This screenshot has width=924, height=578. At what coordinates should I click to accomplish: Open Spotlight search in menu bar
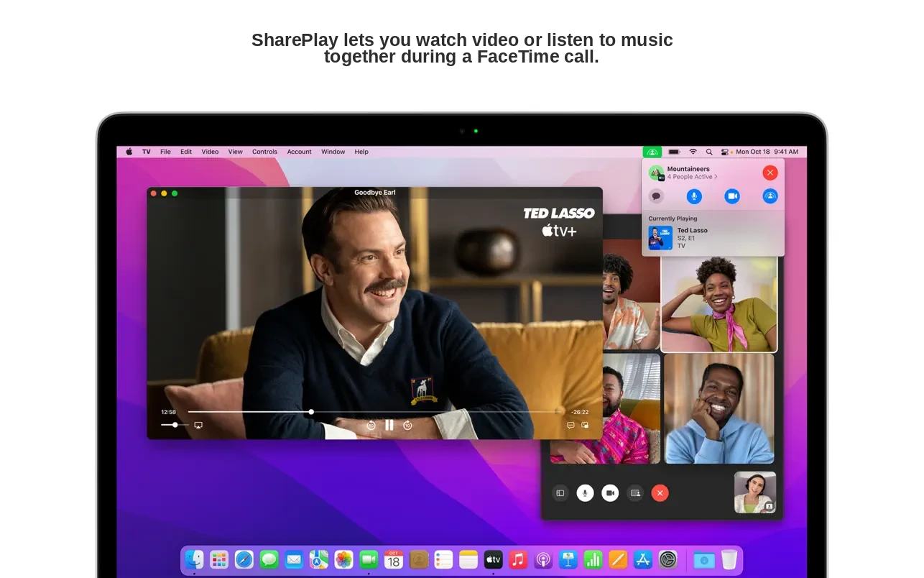point(709,152)
